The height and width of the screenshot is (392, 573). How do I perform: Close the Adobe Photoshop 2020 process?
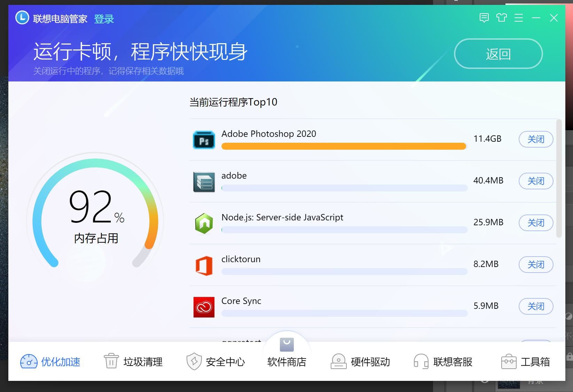[536, 139]
